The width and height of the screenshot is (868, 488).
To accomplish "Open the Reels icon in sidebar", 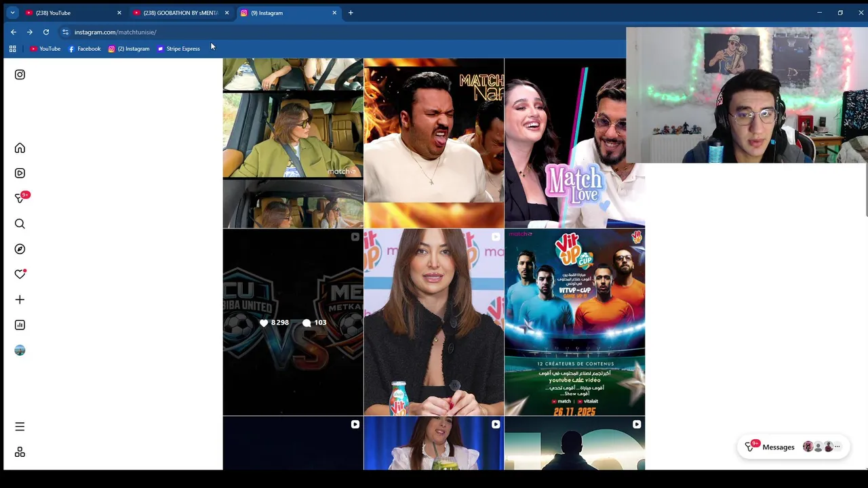I will 20,173.
